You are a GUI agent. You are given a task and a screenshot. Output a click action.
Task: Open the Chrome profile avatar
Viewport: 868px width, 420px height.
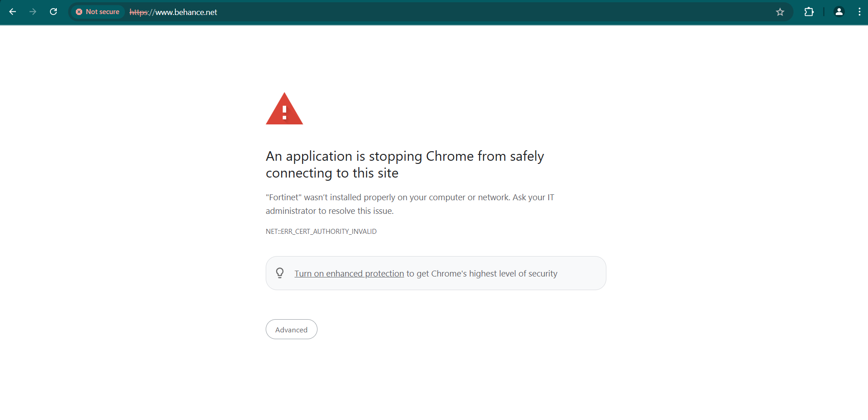[839, 12]
